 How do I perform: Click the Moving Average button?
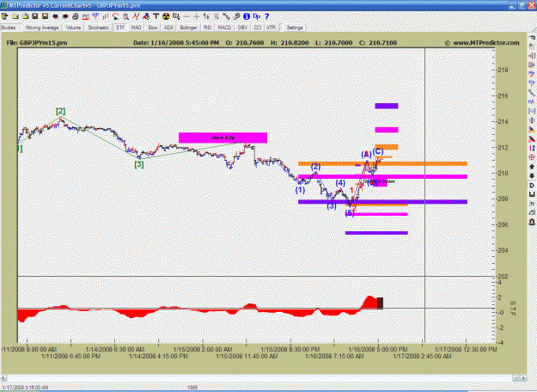coord(42,28)
